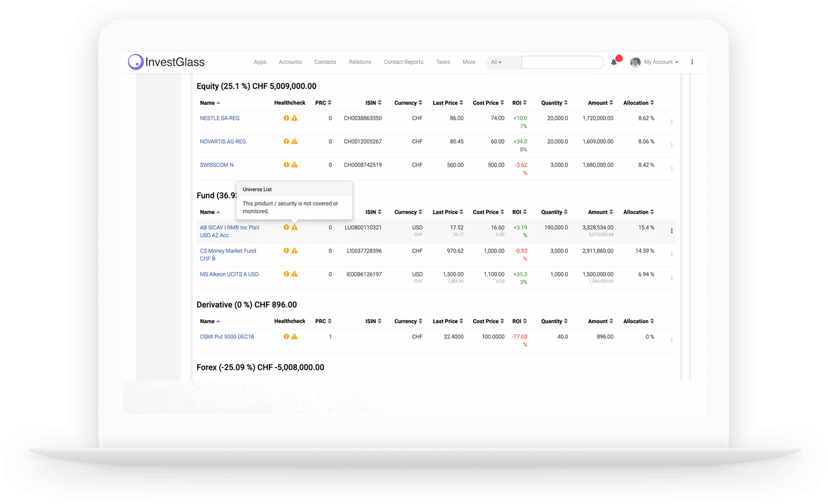Click the InvestGlass logo

point(166,62)
